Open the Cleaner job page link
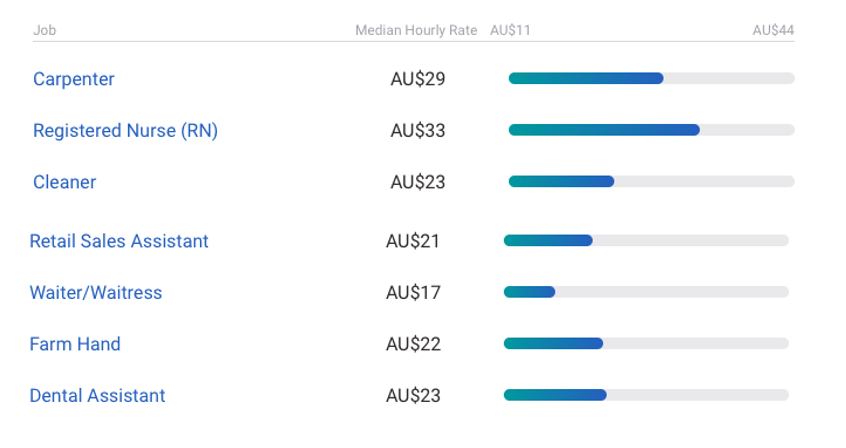846x448 pixels. [65, 182]
